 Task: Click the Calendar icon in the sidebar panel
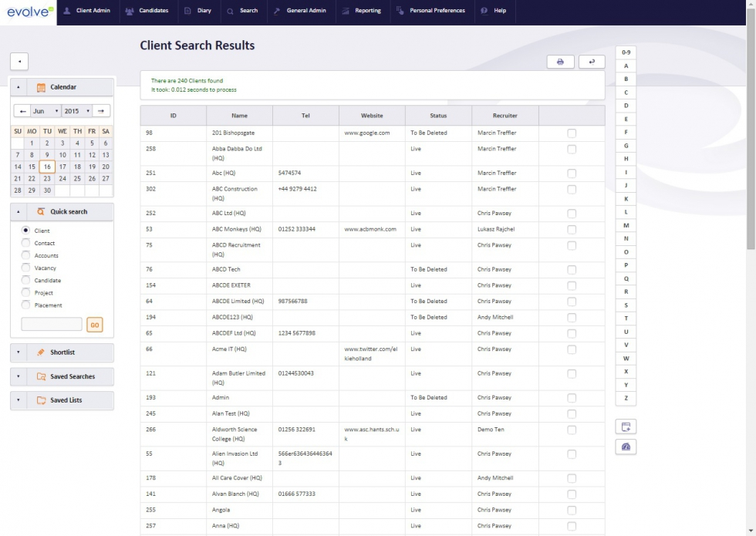42,86
